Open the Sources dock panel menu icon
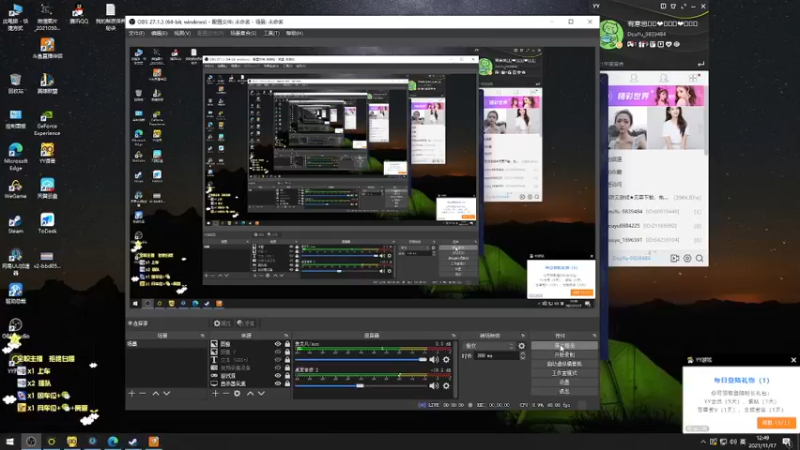Screen dimensions: 800x450 coord(286,336)
